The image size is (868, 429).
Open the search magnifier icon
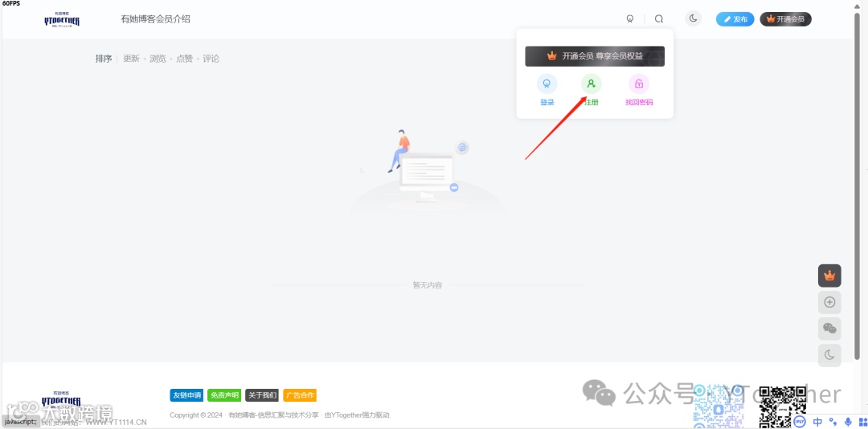pos(659,18)
